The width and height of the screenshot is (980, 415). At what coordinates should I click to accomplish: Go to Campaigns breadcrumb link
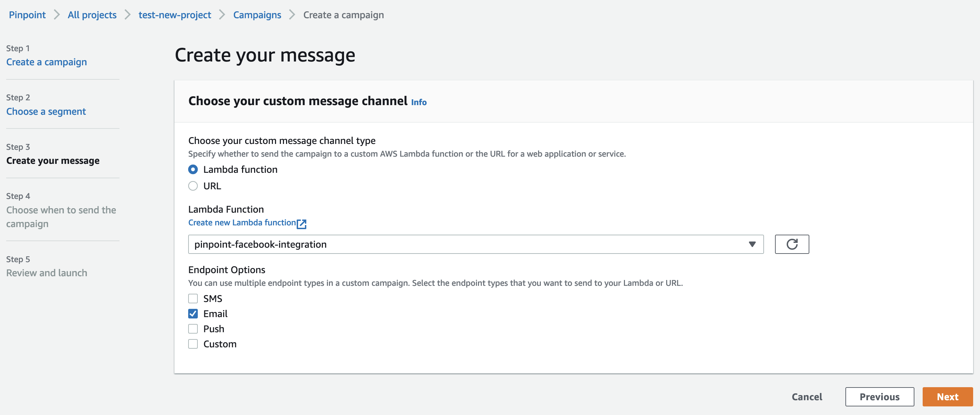point(257,15)
